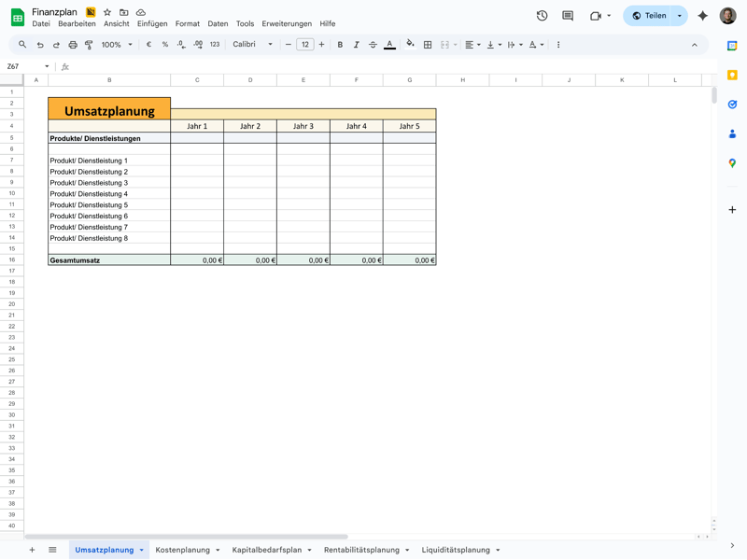Toggle strikethrough formatting
The height and width of the screenshot is (560, 747).
coord(373,45)
